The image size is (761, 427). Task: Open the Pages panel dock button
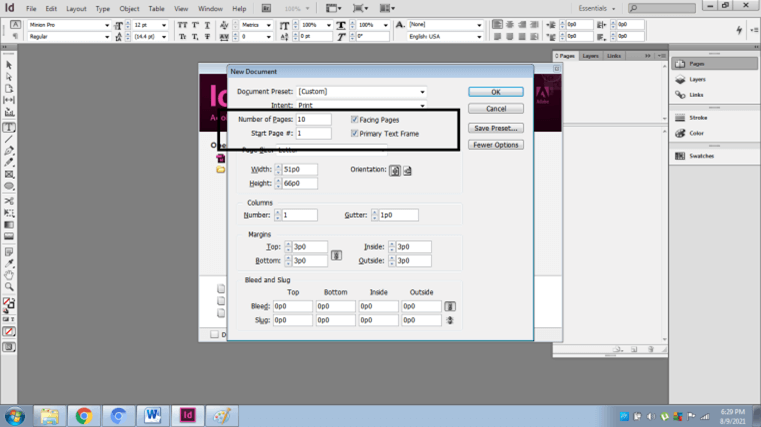(x=713, y=64)
